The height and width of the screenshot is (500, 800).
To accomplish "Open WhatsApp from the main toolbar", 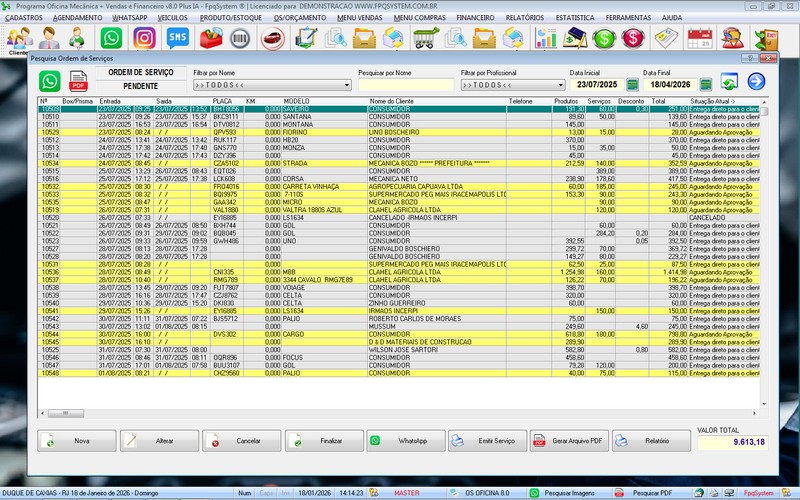I will point(111,38).
